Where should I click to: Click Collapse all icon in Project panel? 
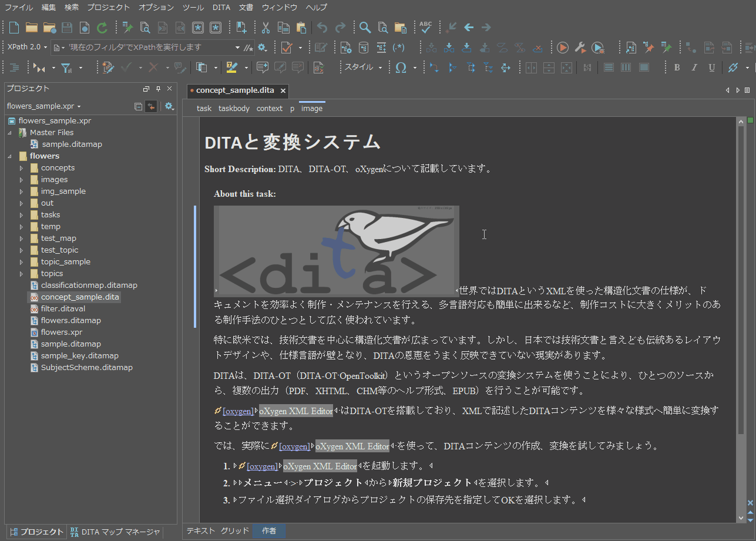point(138,106)
